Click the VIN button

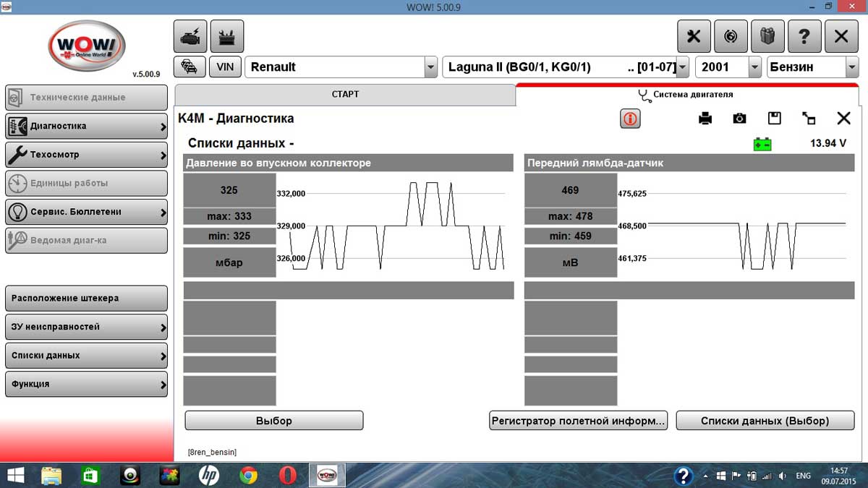point(226,67)
